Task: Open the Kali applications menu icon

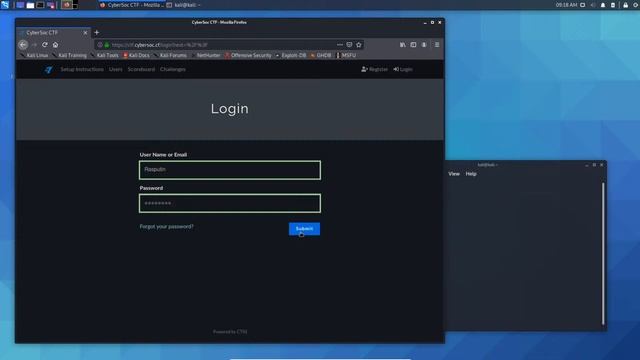Action: pos(5,5)
